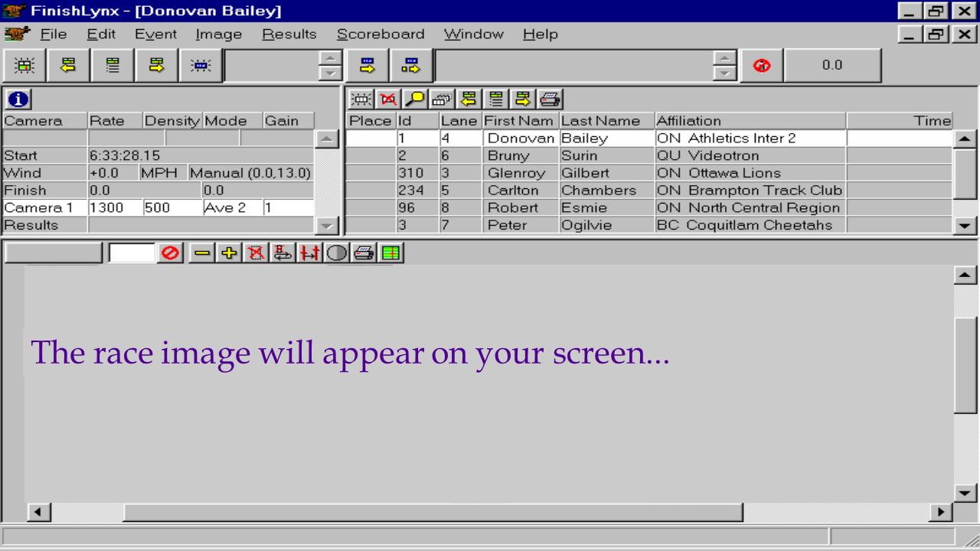Zoom out with the yellow minus icon
980x551 pixels.
point(202,253)
